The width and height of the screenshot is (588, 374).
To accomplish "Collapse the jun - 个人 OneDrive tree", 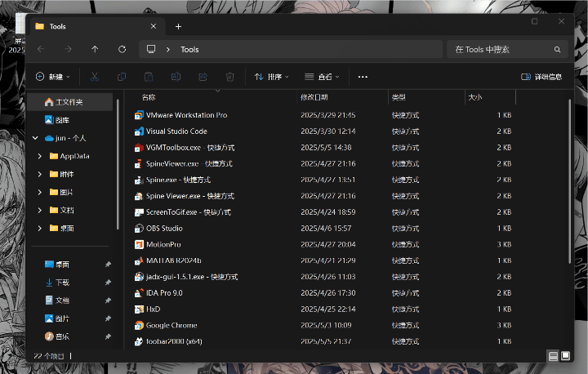I will [x=35, y=138].
